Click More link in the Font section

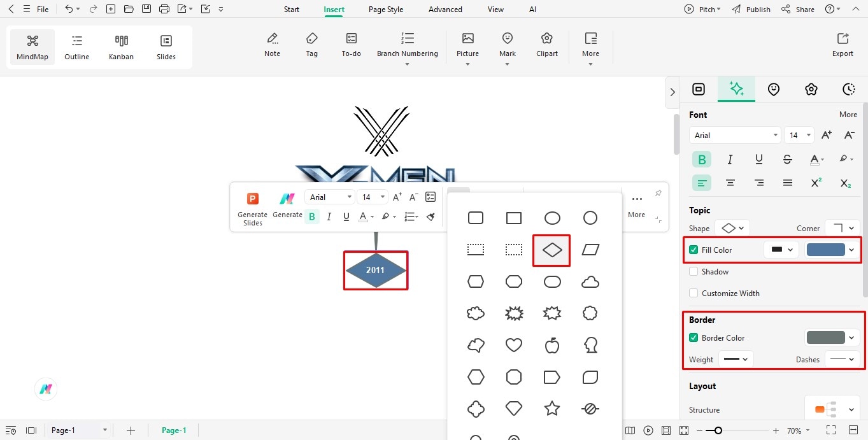[848, 115]
